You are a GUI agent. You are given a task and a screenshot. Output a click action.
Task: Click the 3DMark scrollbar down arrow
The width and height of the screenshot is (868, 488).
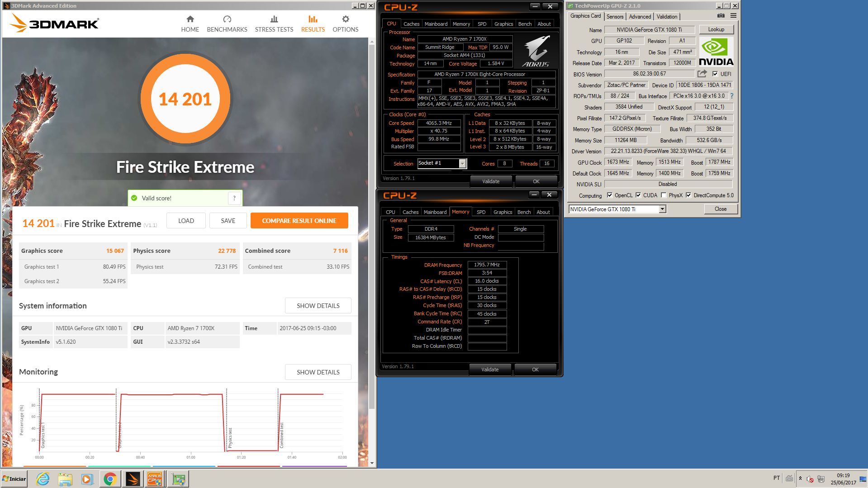(372, 463)
